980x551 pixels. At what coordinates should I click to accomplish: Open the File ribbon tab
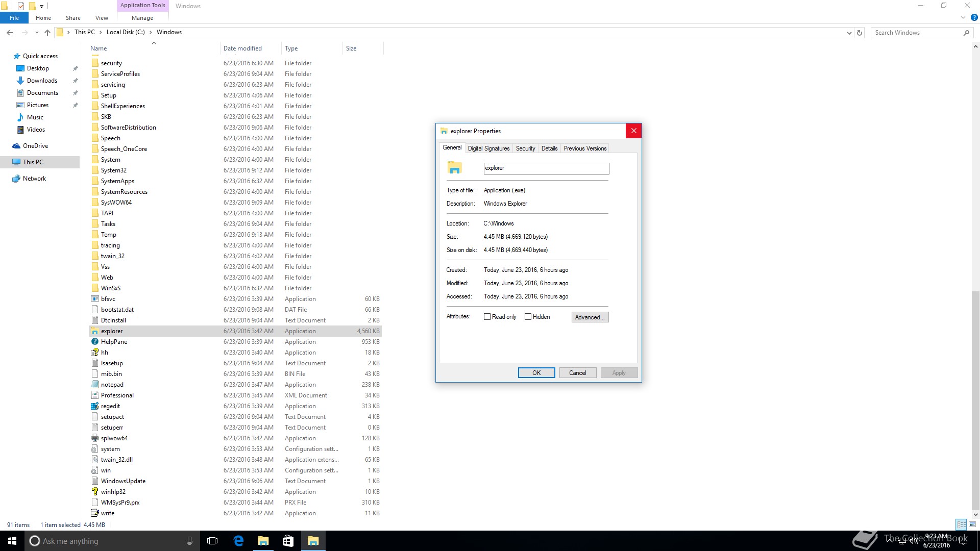(x=14, y=18)
